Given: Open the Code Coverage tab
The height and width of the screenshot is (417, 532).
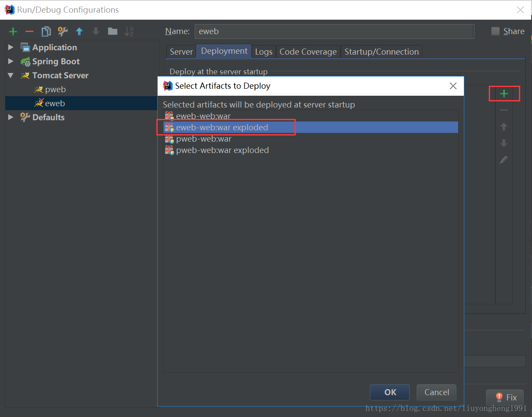Looking at the screenshot, I should pos(308,52).
